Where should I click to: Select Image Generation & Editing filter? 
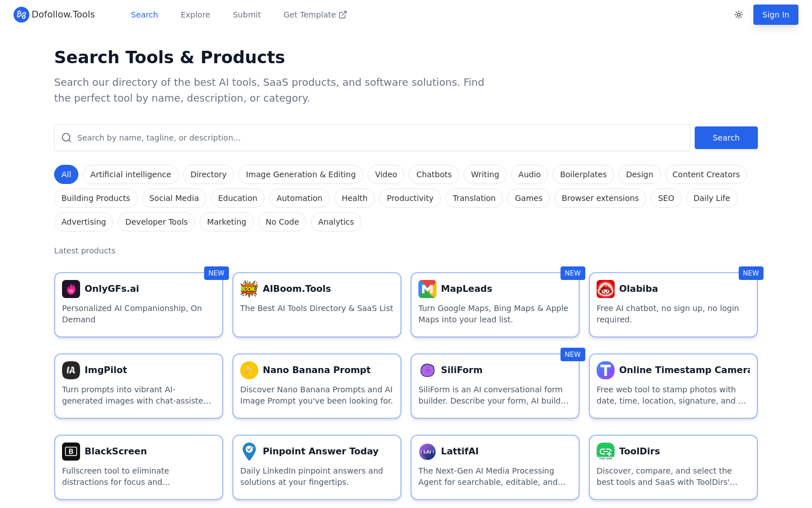coord(301,174)
